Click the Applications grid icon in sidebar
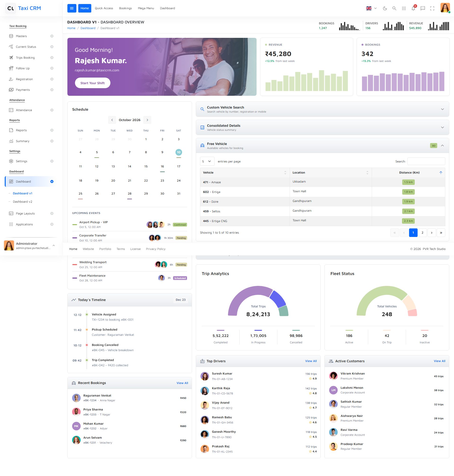Viewport: 454px width, 476px height. 11,224
